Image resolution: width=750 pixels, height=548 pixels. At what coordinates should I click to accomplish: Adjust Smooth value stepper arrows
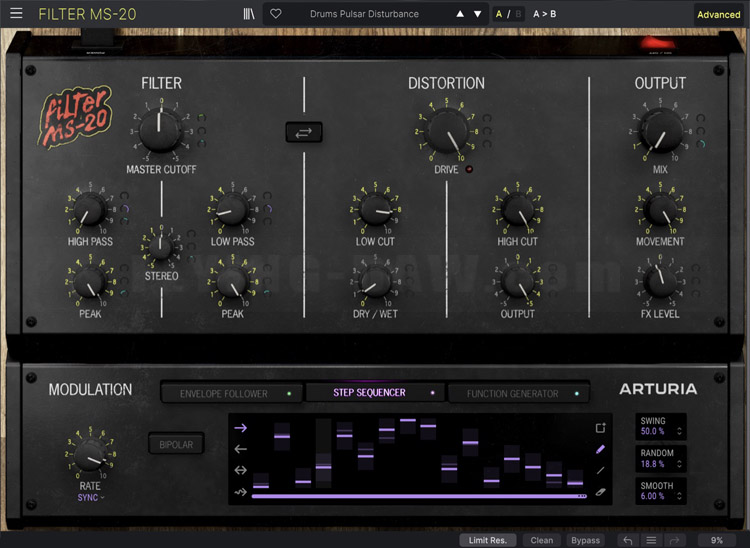[679, 496]
